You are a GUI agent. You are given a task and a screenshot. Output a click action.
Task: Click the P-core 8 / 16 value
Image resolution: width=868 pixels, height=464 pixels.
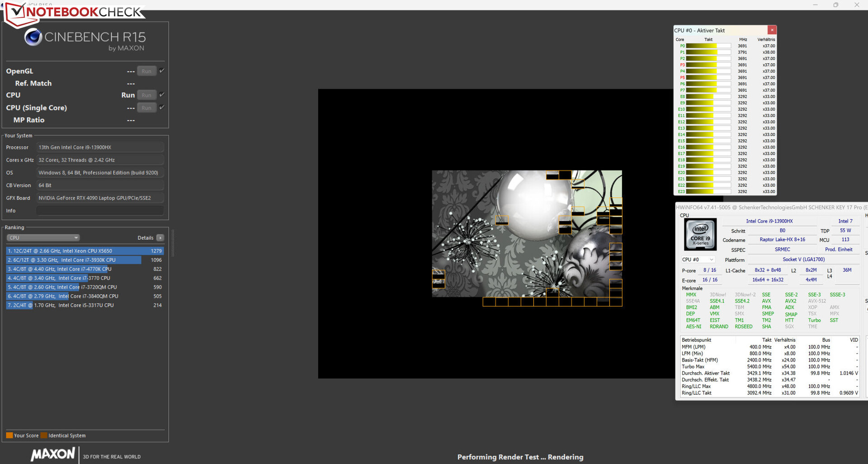click(x=709, y=270)
